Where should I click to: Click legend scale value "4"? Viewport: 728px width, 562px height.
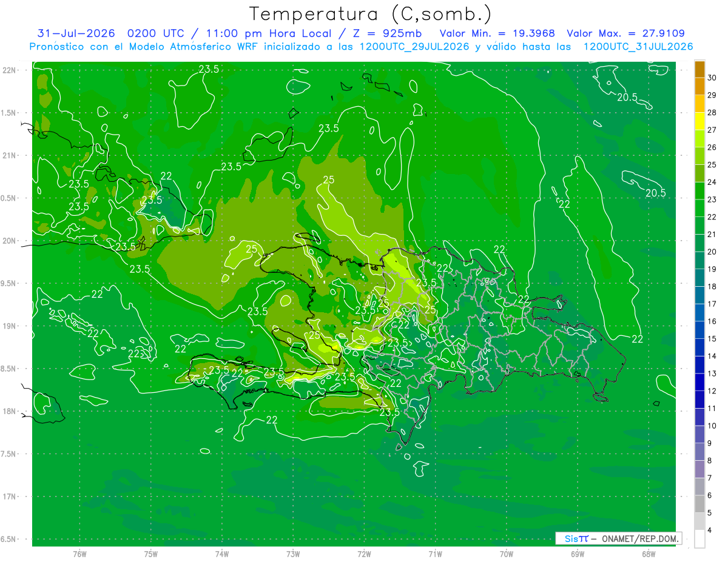coord(710,530)
